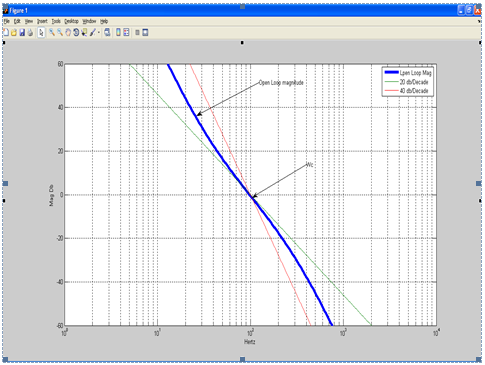Enable the Rotate 3D tool
Screen dimensions: 485x365
coord(76,32)
